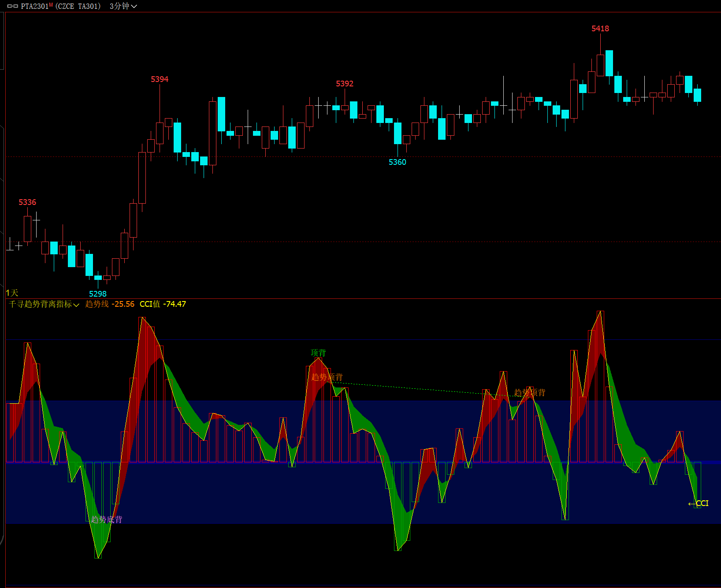Click the ←CCI label on the indicator
This screenshot has width=721, height=588.
tap(698, 503)
